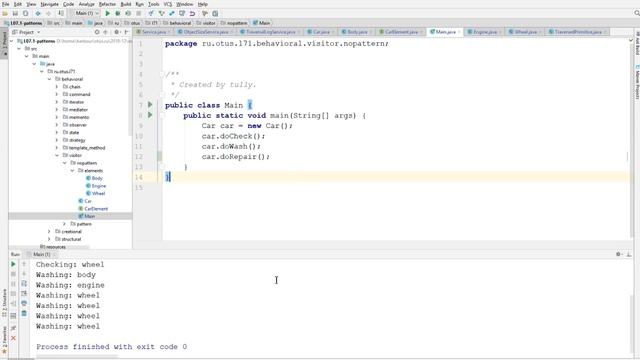Click the nopattern breadcrumb in the navigation bar
This screenshot has height=360, width=640.
234,23
